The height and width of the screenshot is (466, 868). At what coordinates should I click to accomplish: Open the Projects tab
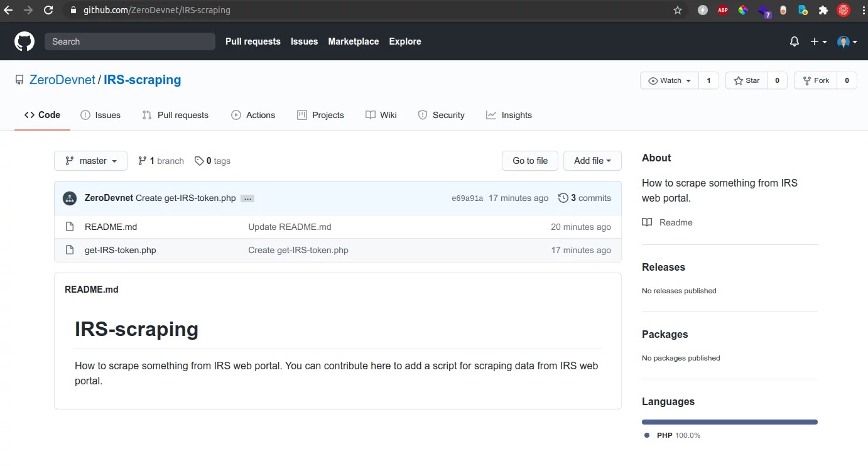click(320, 115)
